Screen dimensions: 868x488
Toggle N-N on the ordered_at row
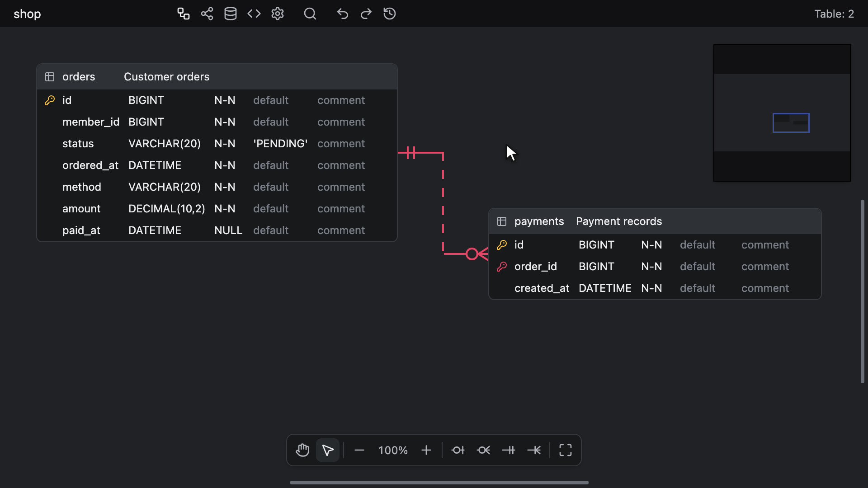pyautogui.click(x=225, y=165)
